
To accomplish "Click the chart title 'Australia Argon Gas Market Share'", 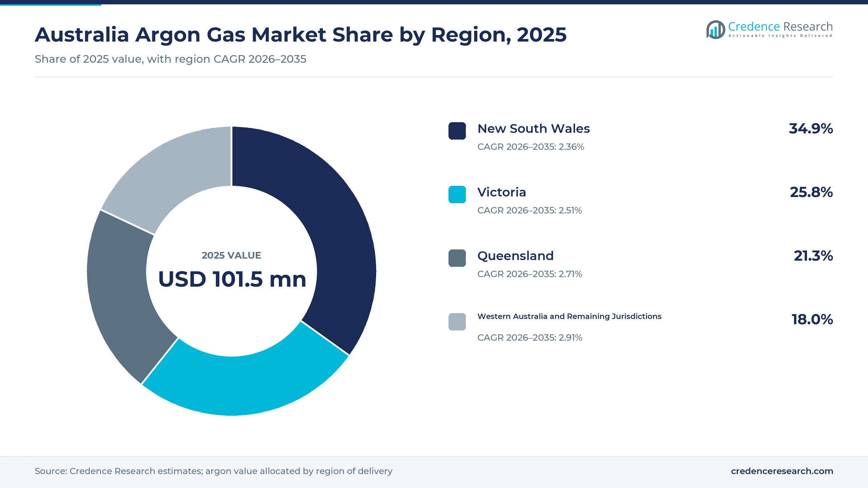I will (x=214, y=35).
